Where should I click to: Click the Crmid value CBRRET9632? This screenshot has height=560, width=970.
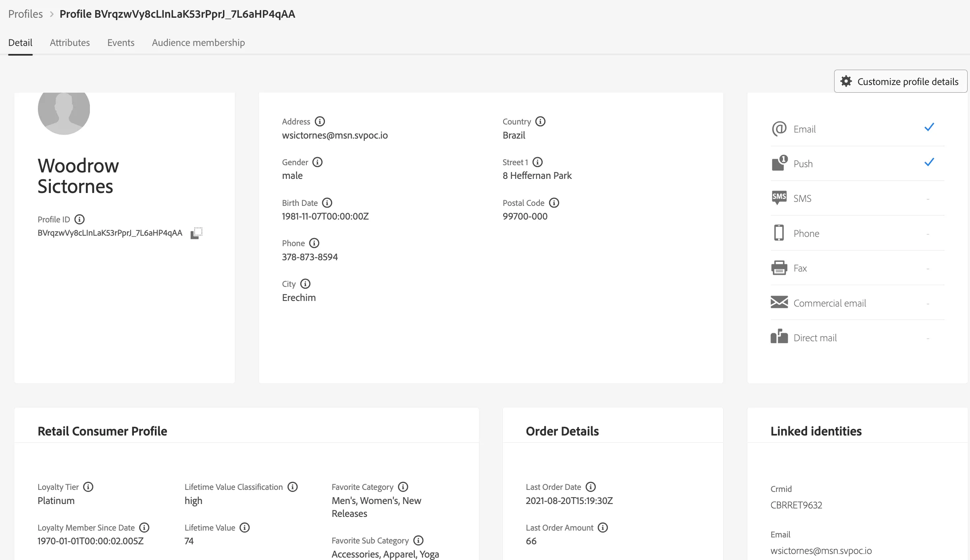(796, 505)
